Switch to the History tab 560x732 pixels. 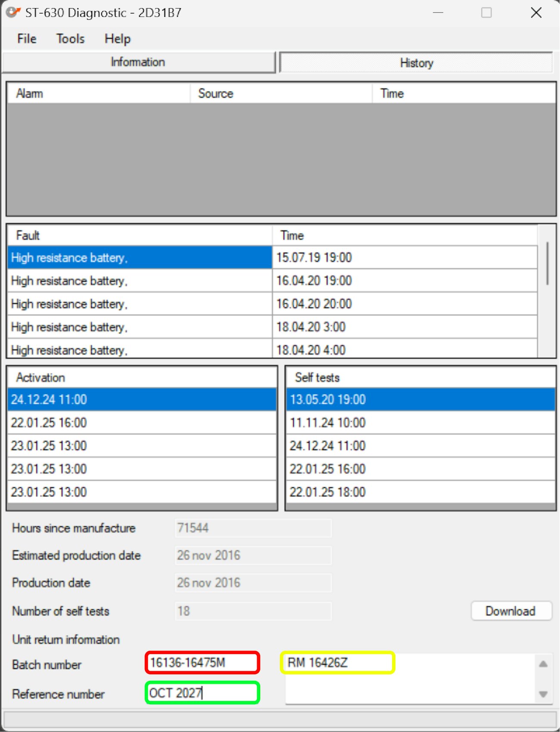pos(416,63)
